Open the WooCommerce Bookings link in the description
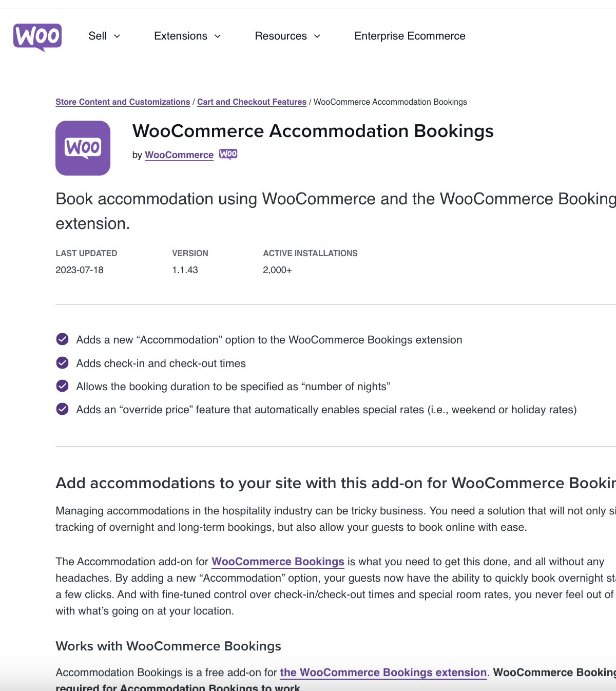 tap(278, 561)
